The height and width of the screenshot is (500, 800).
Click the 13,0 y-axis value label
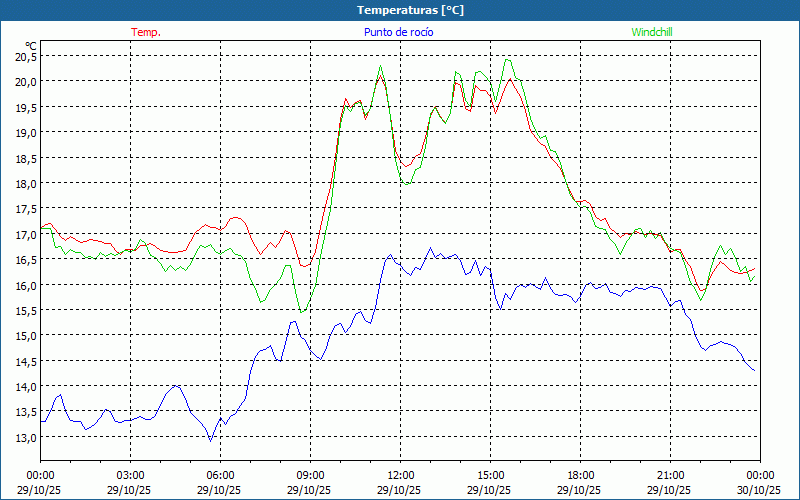point(25,438)
